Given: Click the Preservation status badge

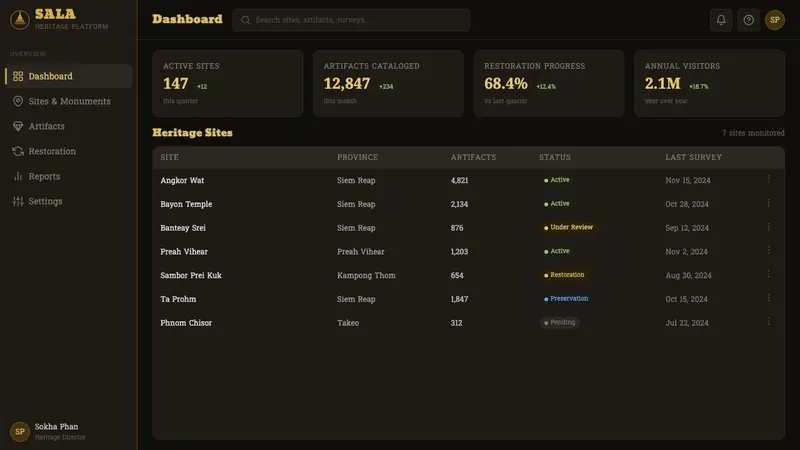Looking at the screenshot, I should [x=566, y=298].
